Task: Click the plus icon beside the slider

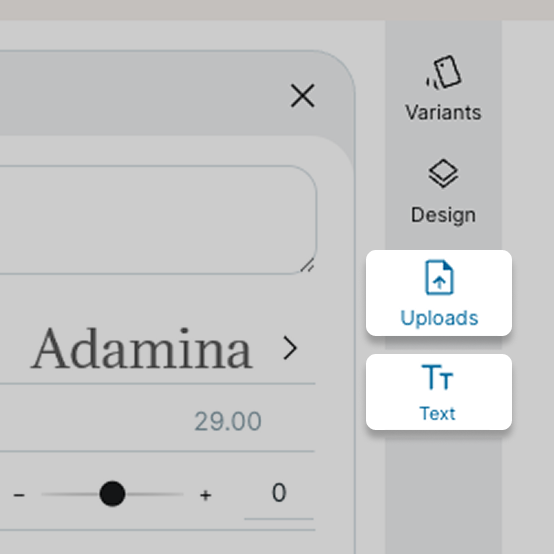Action: point(205,495)
